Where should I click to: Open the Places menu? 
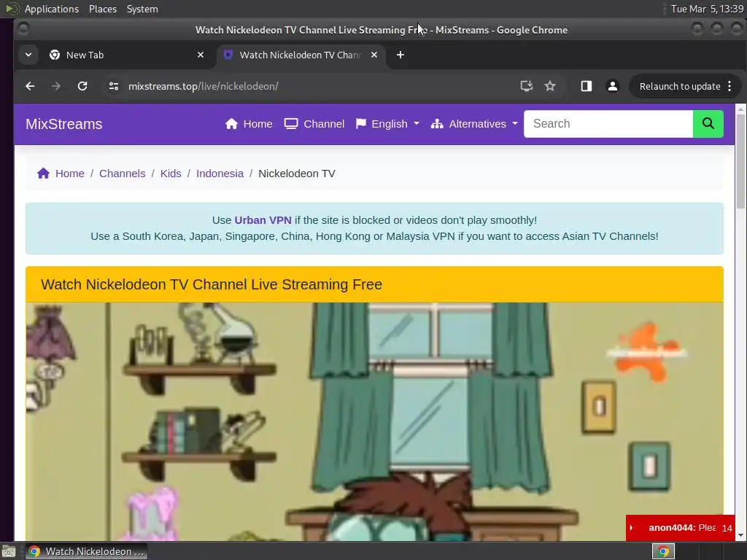(x=103, y=9)
